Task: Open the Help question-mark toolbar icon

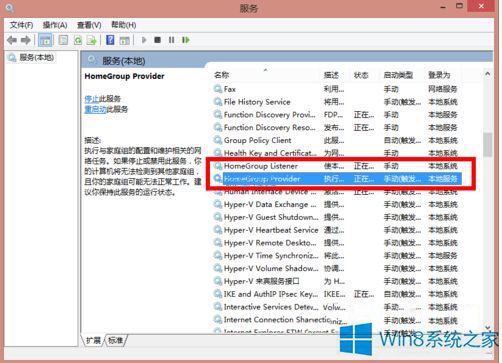Action: 110,40
